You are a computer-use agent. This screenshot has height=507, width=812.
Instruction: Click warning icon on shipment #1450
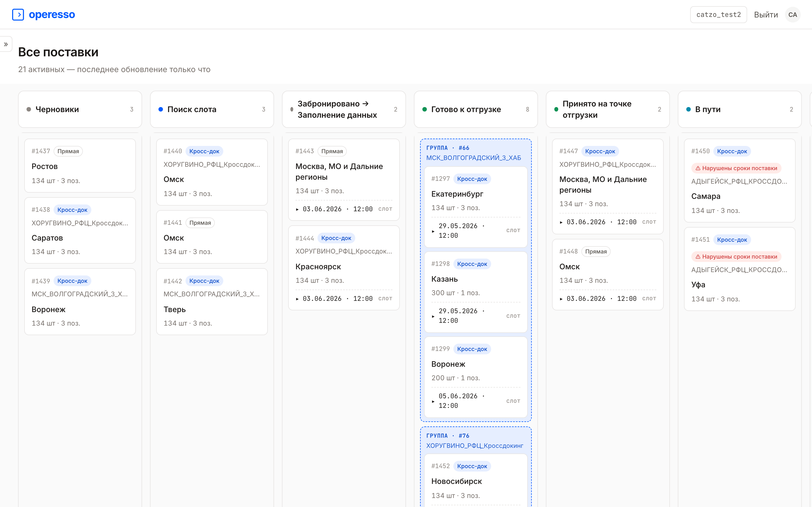(x=698, y=168)
